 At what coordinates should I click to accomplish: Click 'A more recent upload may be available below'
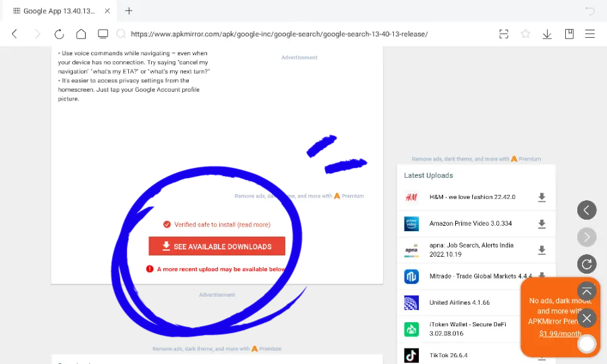point(221,269)
